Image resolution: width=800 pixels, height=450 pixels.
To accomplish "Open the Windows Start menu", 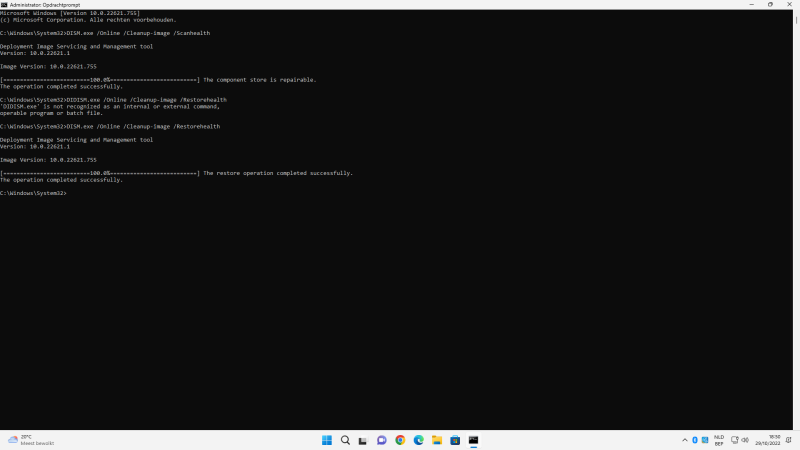I will tap(327, 440).
